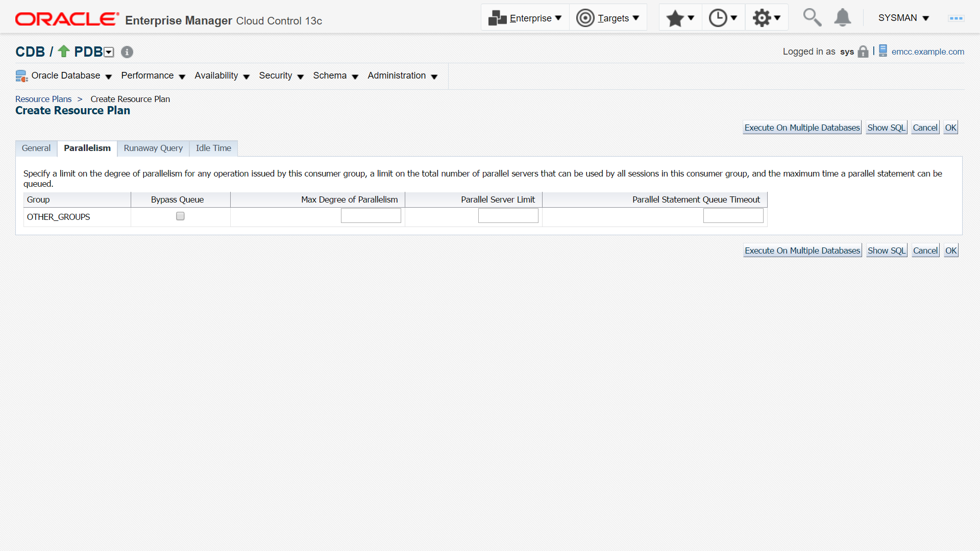This screenshot has width=980, height=551.
Task: Open the SYSMAN user dropdown
Action: pyautogui.click(x=903, y=18)
